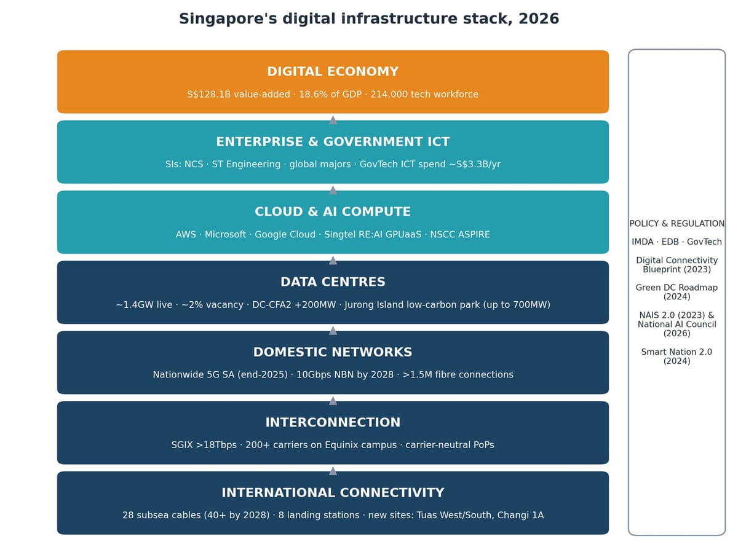Click the "AWS · Microsoft · Google Cloud" line

(333, 235)
